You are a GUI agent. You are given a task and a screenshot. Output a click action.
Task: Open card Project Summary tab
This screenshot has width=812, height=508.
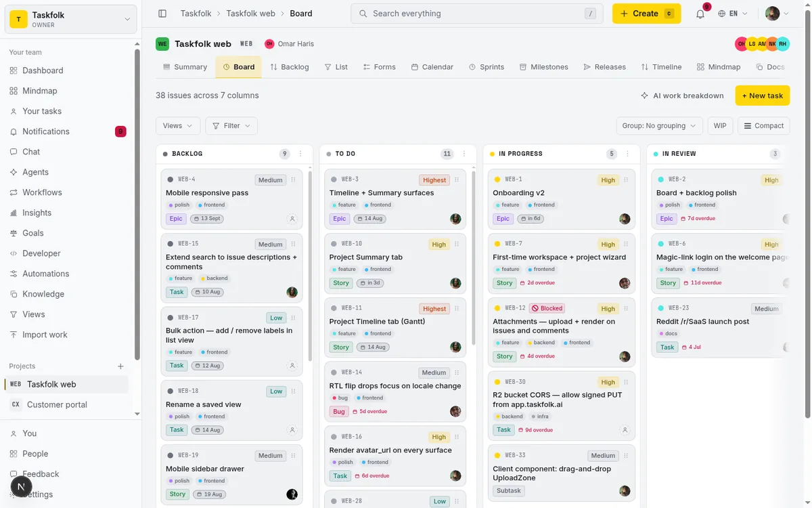click(395, 263)
